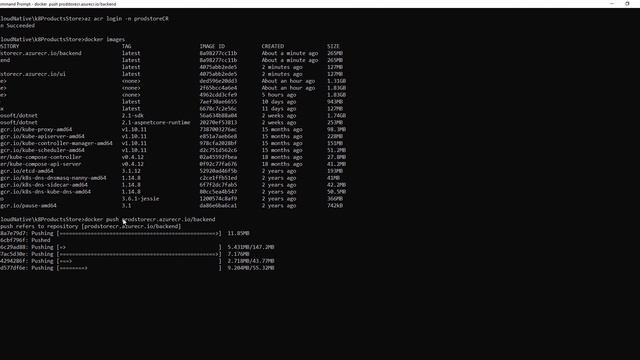Viewport: 640px width, 360px height.
Task: Click 'gcr.io/etcd-amd64' repository entry
Action: pyautogui.click(x=27, y=171)
